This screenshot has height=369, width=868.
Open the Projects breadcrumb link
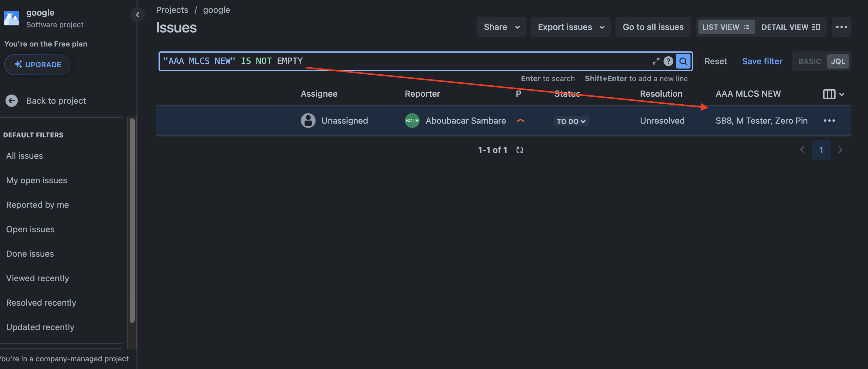click(x=172, y=10)
